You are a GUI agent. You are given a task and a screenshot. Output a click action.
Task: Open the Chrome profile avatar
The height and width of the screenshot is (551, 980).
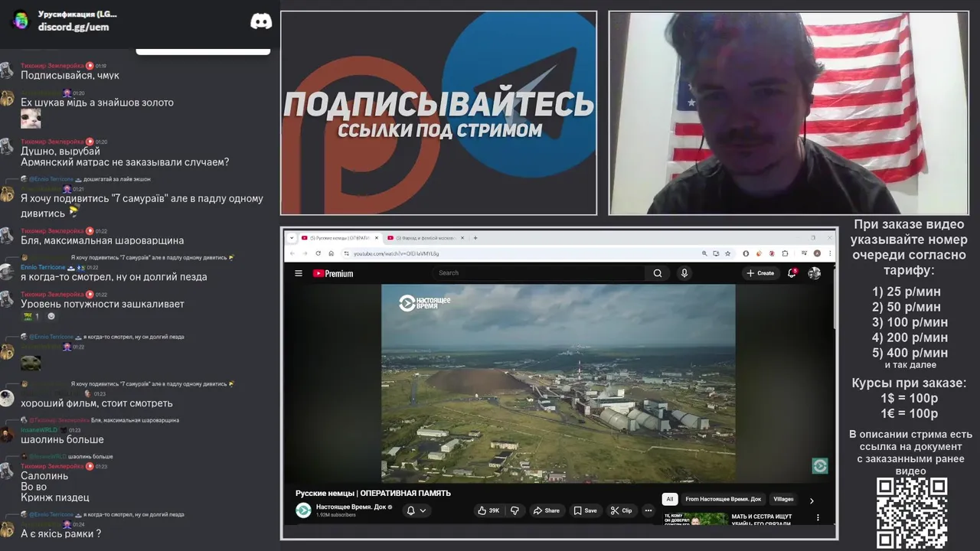(x=817, y=253)
